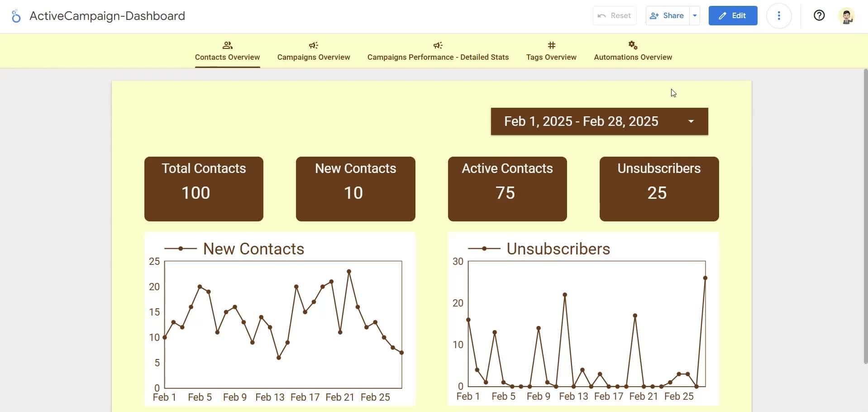This screenshot has height=412, width=868.
Task: Select the Total Contacts scorecard
Action: [x=204, y=189]
